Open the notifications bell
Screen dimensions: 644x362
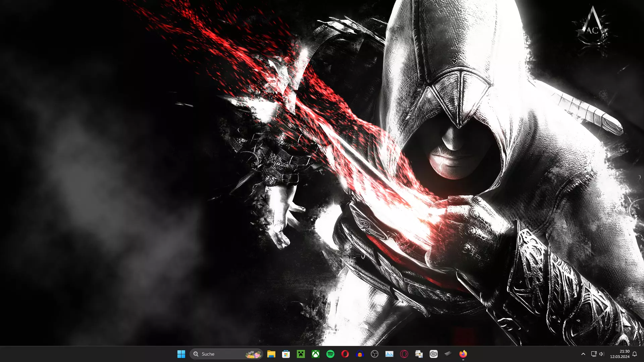pyautogui.click(x=635, y=354)
